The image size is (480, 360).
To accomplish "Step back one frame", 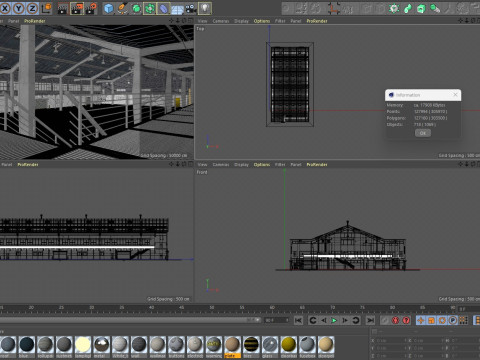I will coord(323,320).
